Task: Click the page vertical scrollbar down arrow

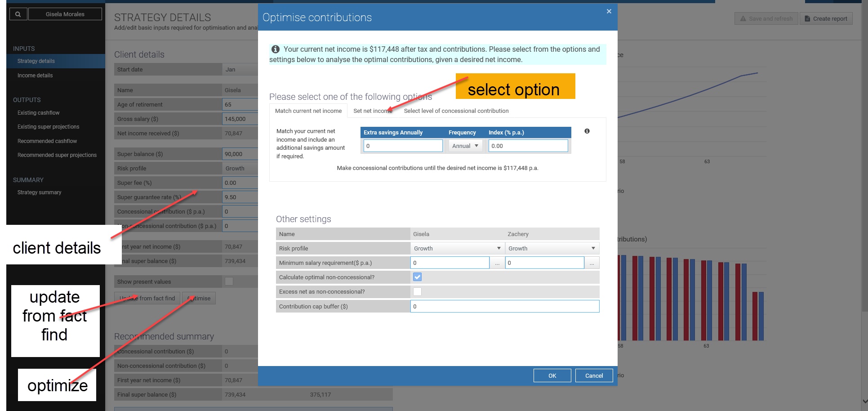Action: 864,401
